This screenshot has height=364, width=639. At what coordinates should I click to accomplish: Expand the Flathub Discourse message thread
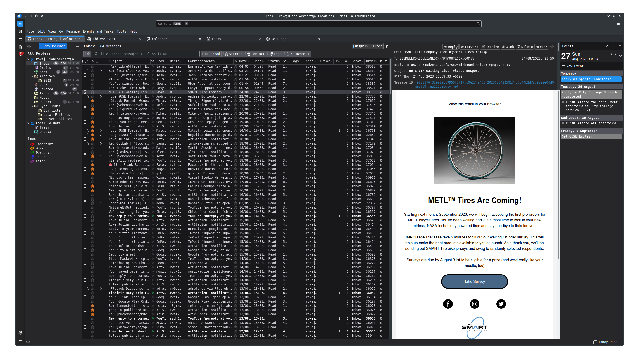101,289
